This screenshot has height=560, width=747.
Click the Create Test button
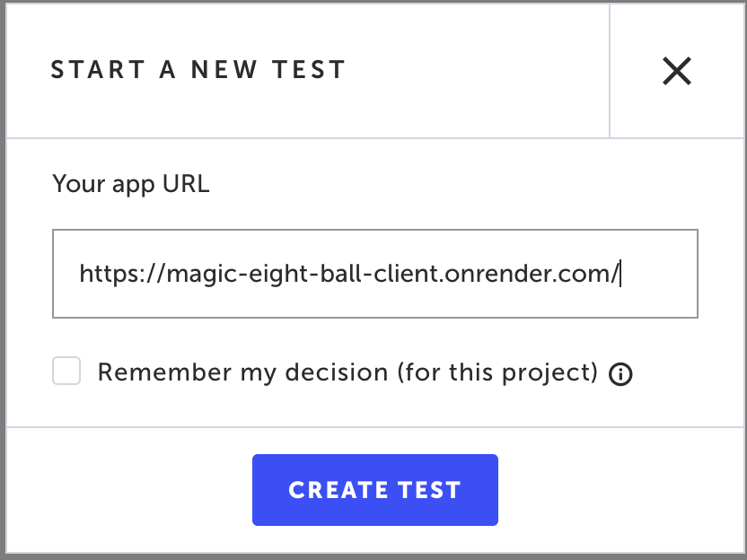click(374, 490)
